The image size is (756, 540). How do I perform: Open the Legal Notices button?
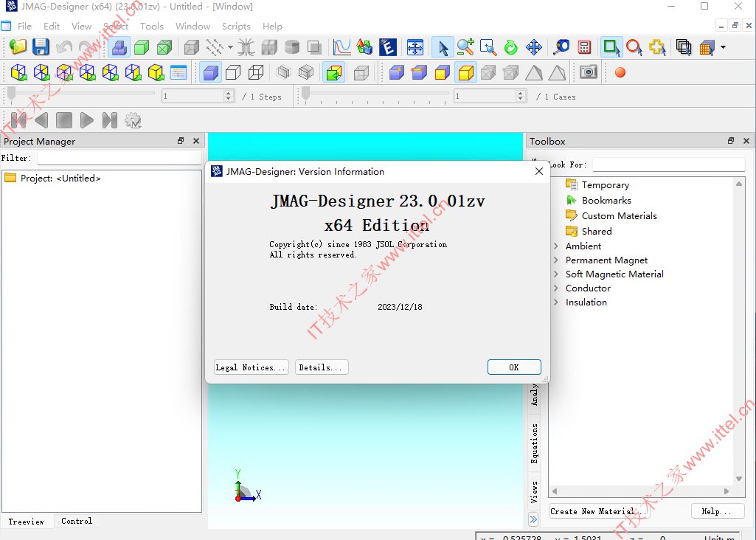pos(252,367)
